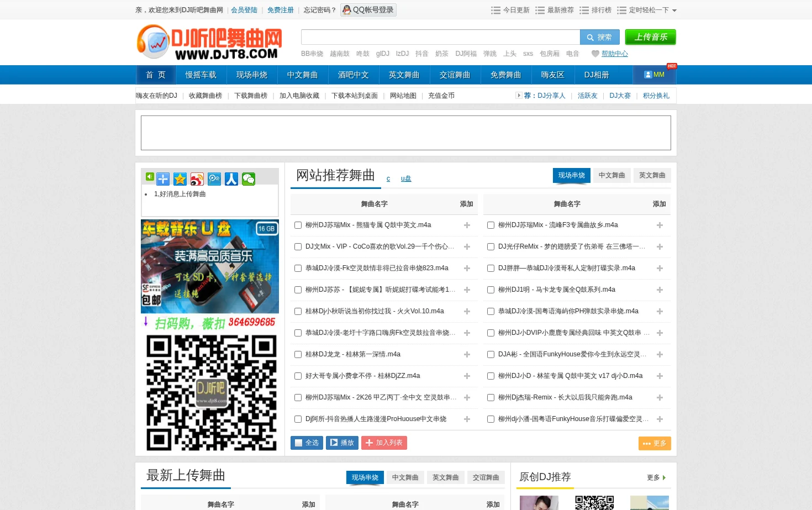This screenshot has width=812, height=510.
Task: Add 恭城DJ冷漠-Fk空灵鼓 track with plus icon
Action: coord(467,269)
